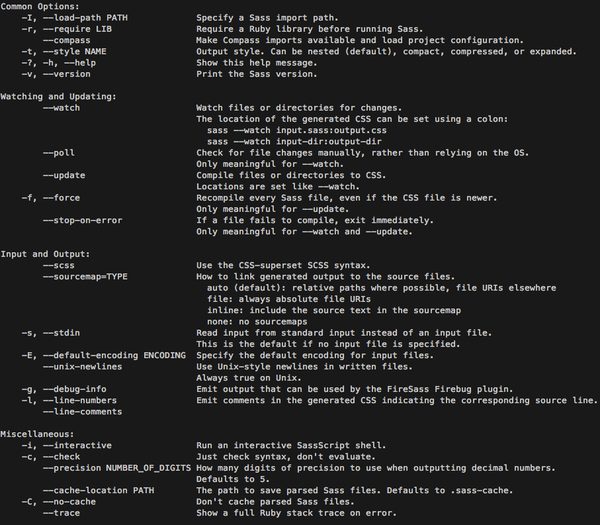Click the --unix-newlines option
Screen dimensions: 600x525
[82, 367]
